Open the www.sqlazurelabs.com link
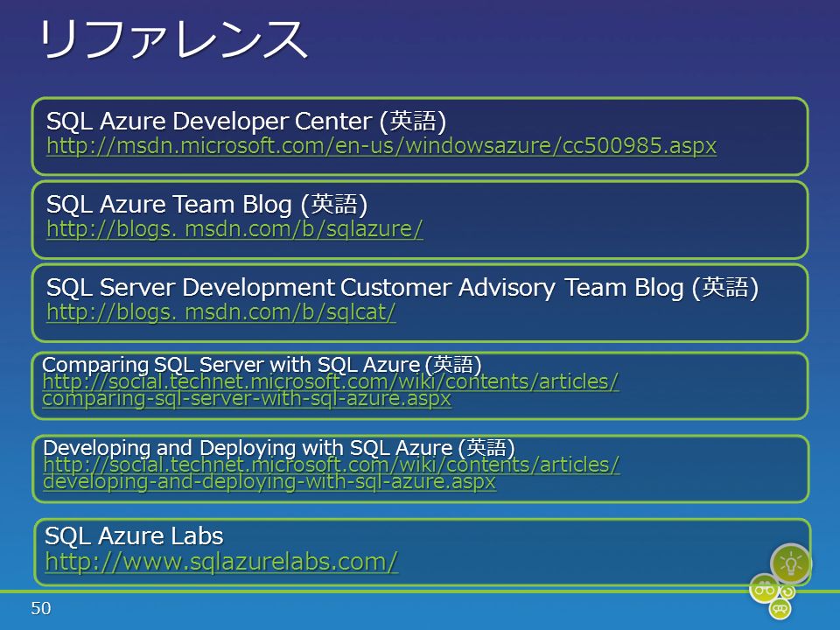 click(x=221, y=562)
